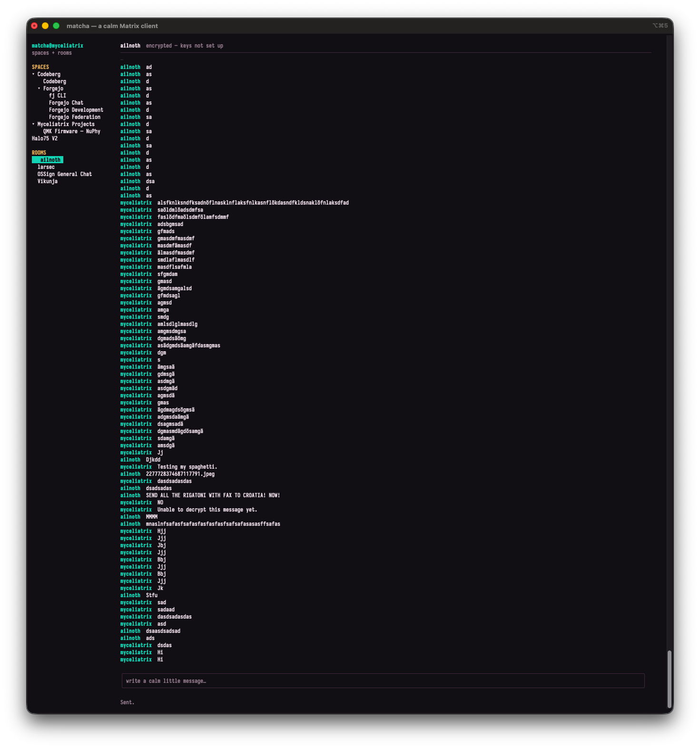Click the 'dsaasdsadsad' message
Image resolution: width=700 pixels, height=749 pixels.
163,631
